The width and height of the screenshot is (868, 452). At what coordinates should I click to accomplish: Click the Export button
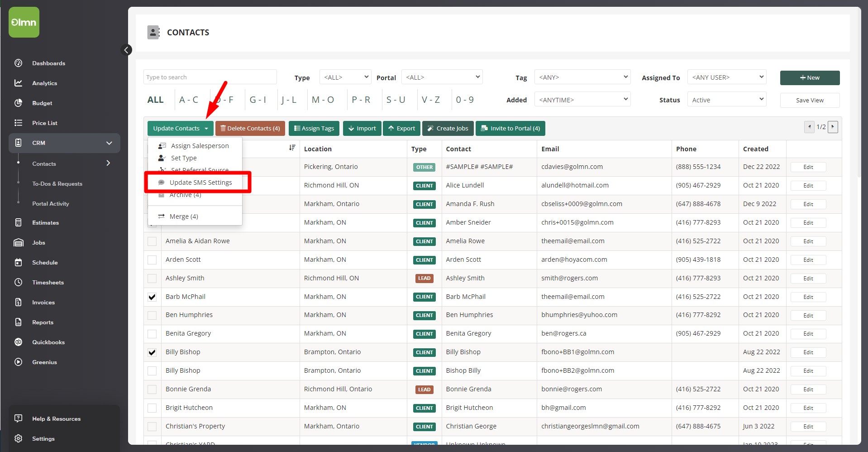pos(402,128)
